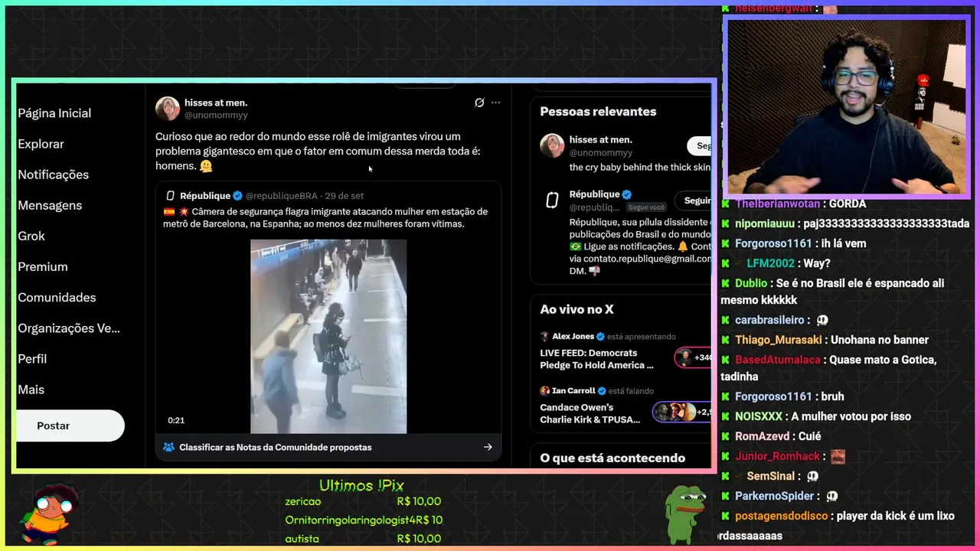Click the Ao vivo no X heading
The width and height of the screenshot is (980, 551).
coord(577,309)
